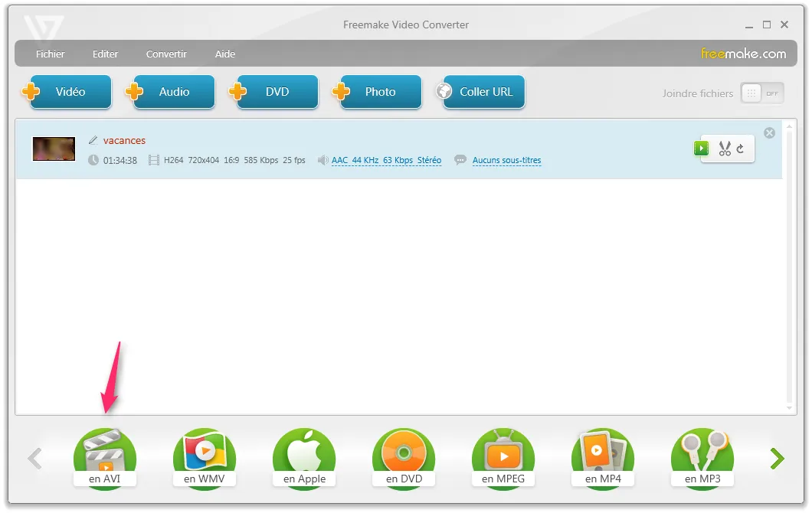Open the Fichier menu
The image size is (812, 513).
click(x=51, y=54)
